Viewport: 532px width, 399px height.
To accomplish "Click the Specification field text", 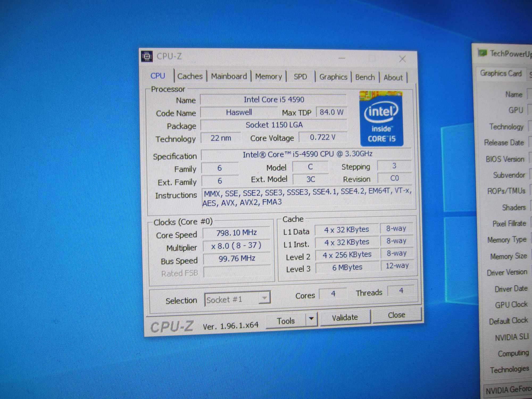I will [307, 154].
